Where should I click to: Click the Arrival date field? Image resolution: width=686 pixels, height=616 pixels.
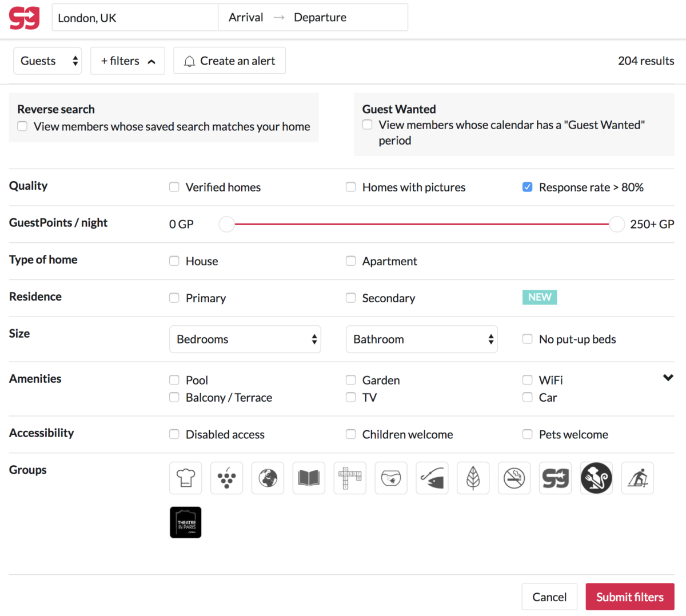click(246, 18)
